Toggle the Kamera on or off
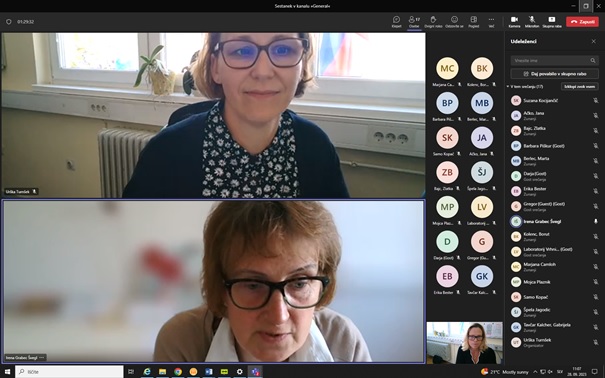 [514, 22]
